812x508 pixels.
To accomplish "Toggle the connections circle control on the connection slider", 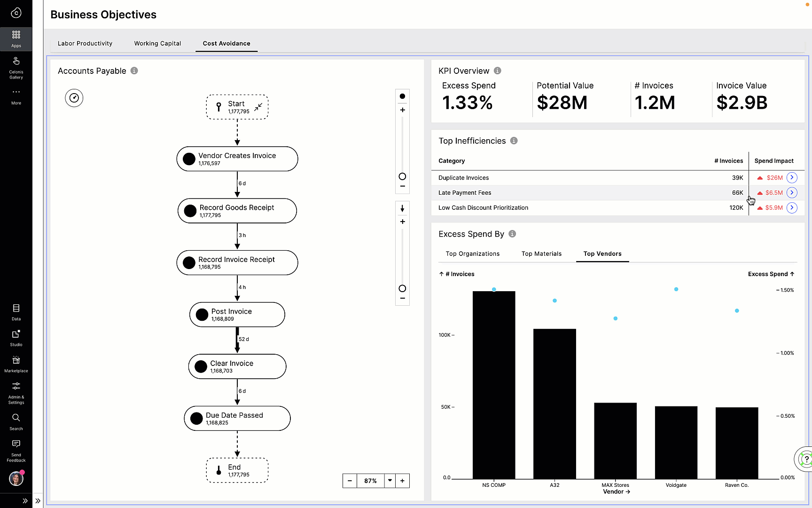I will pyautogui.click(x=402, y=288).
